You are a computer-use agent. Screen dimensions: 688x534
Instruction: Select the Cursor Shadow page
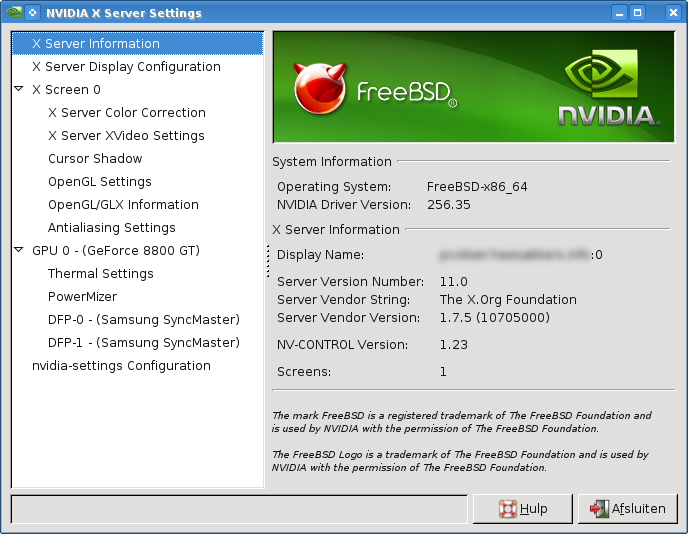coord(95,158)
